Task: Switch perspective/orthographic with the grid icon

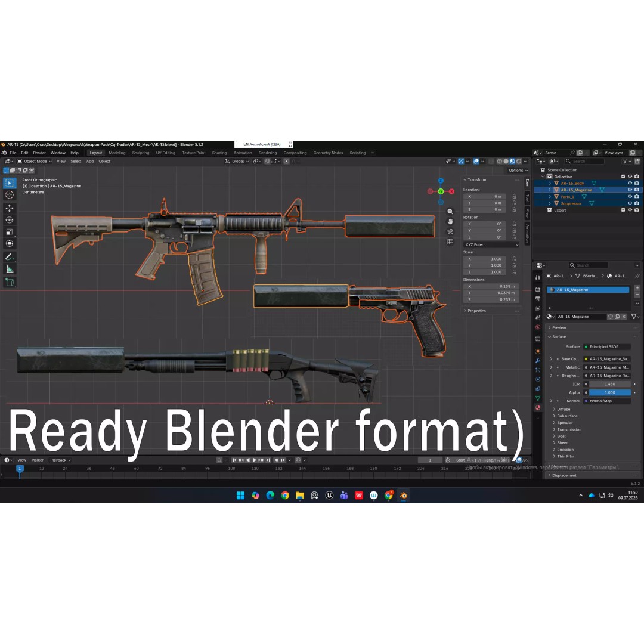Action: (450, 242)
